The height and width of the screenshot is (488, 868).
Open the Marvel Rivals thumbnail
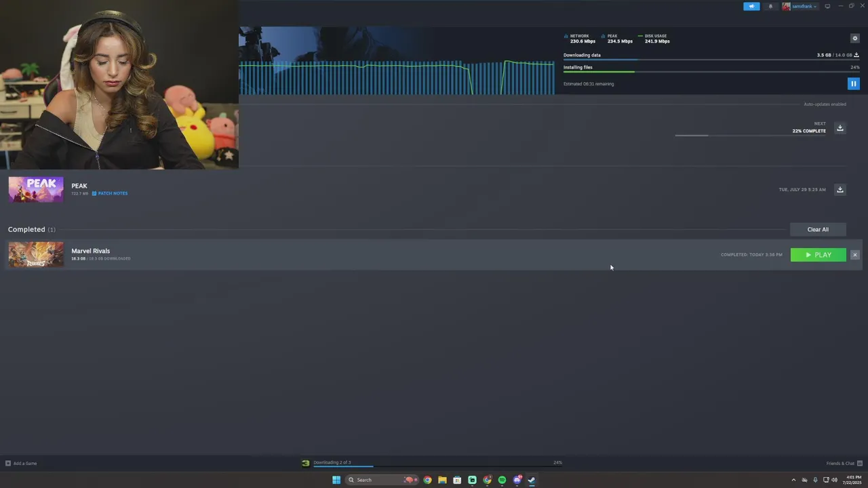coord(36,255)
